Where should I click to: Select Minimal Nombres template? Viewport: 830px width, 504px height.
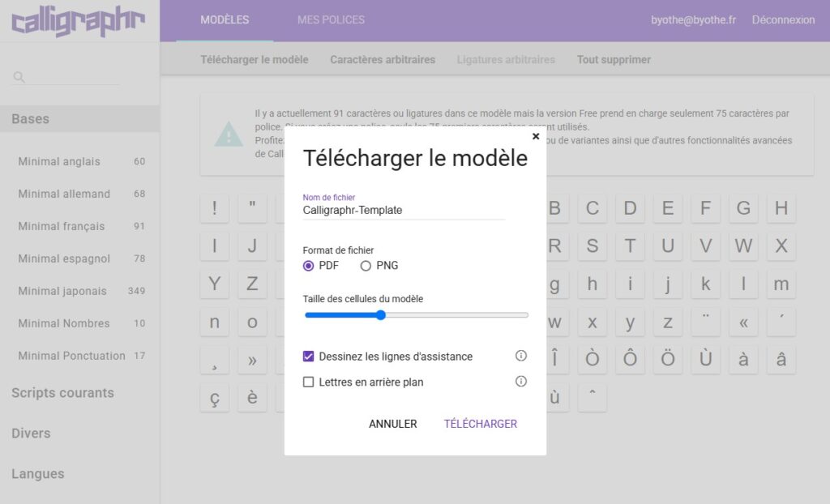(81, 323)
